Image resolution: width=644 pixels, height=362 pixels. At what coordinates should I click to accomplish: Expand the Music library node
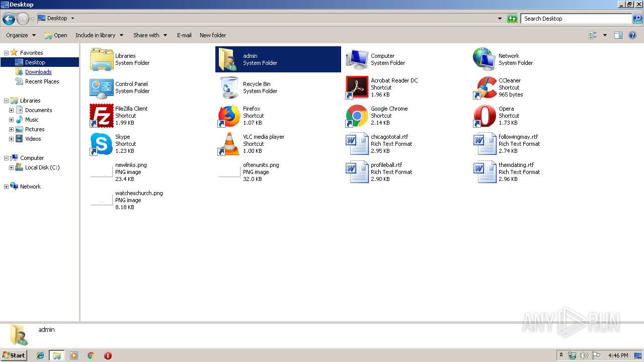11,120
